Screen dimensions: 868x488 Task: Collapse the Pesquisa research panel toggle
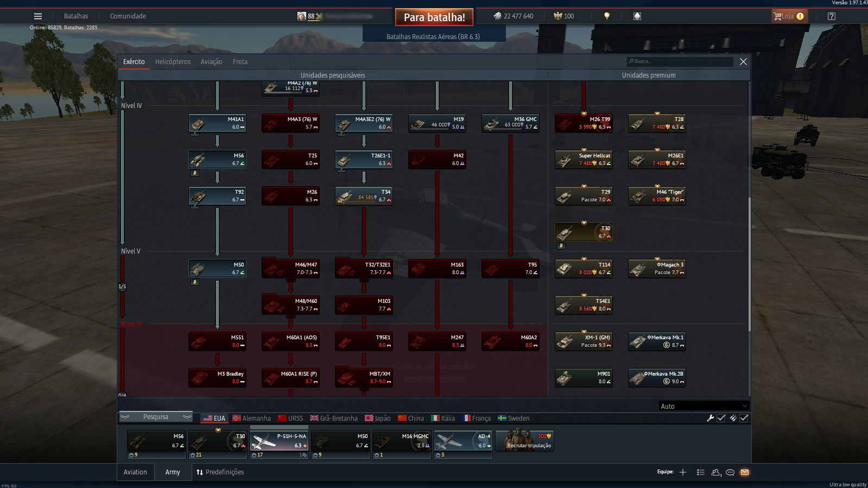click(x=156, y=417)
